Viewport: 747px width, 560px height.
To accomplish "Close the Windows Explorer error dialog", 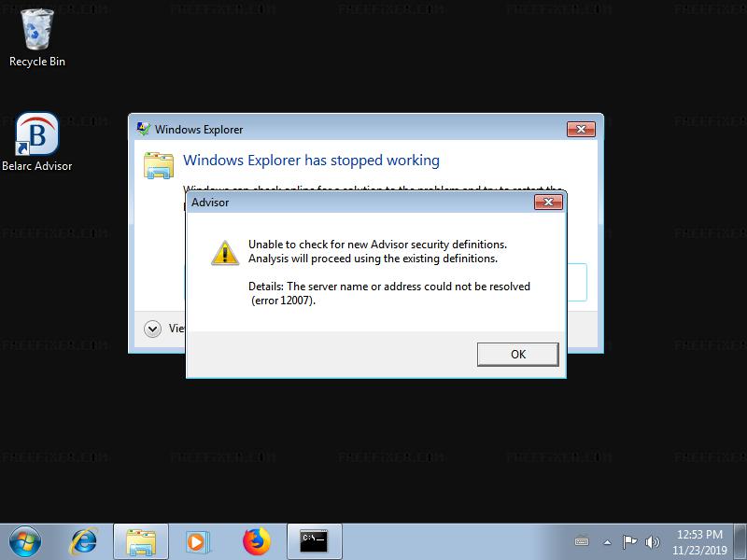I will pos(581,129).
